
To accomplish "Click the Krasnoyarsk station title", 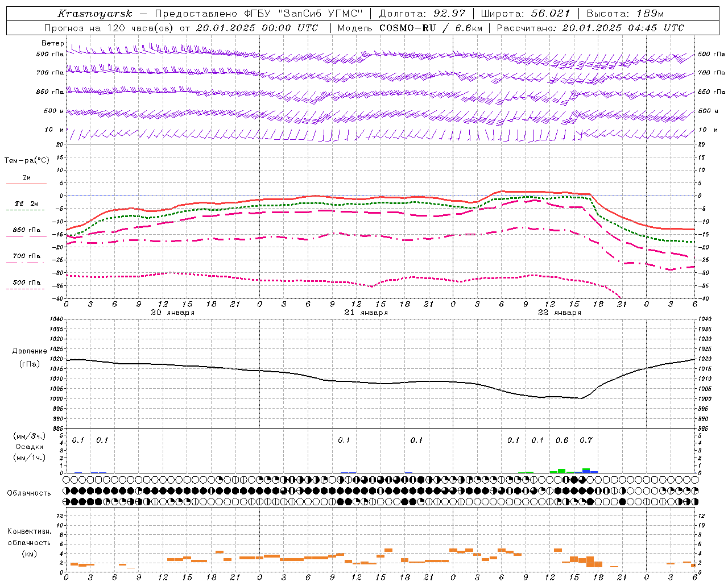I will (94, 14).
